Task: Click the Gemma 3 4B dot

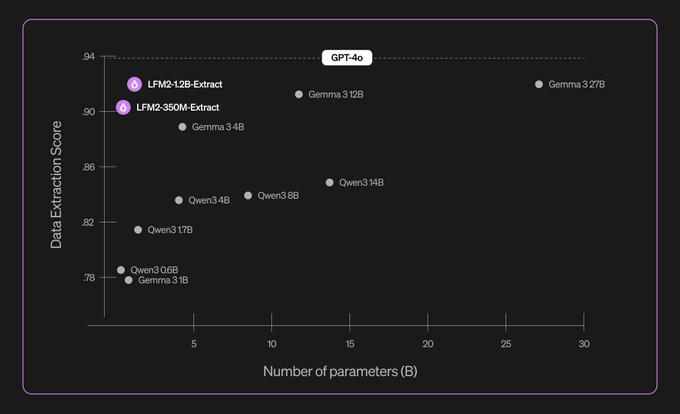Action: (182, 127)
